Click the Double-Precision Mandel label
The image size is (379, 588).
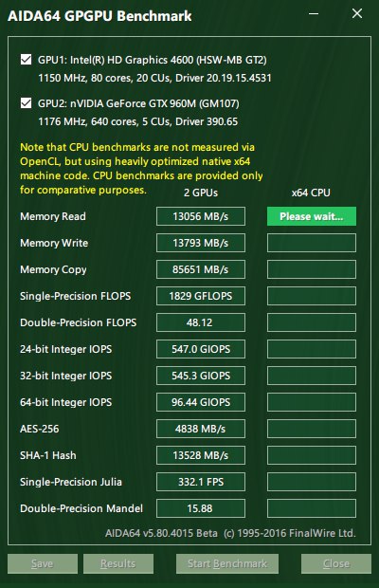pos(81,508)
